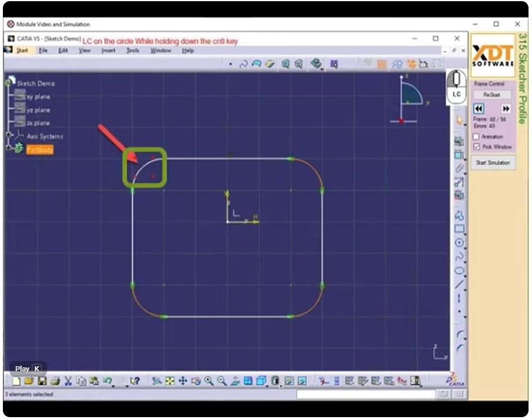Select the Pan tool icon

click(183, 381)
